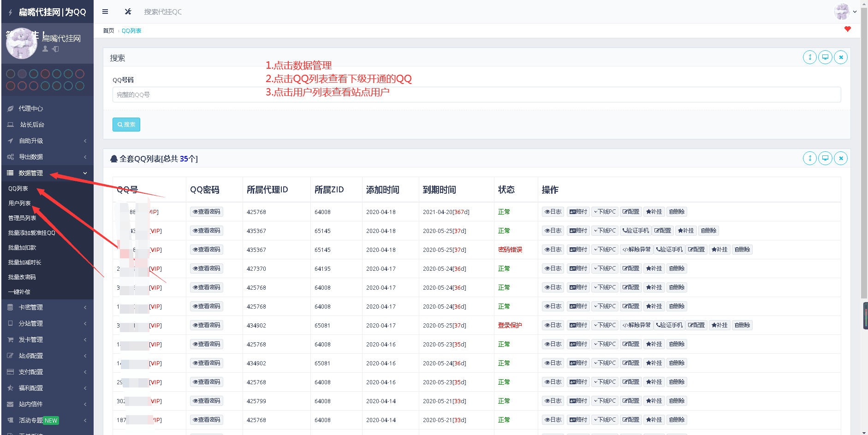Expand the 发卡管理 sidebar menu
This screenshot has height=435, width=868.
point(47,340)
